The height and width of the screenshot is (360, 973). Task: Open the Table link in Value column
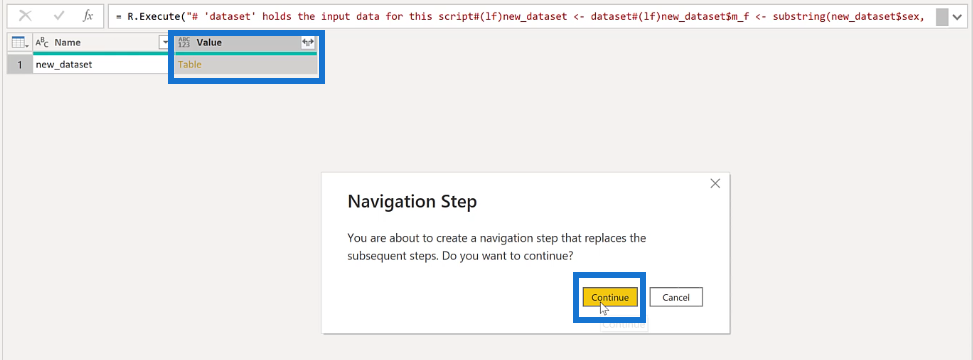189,65
